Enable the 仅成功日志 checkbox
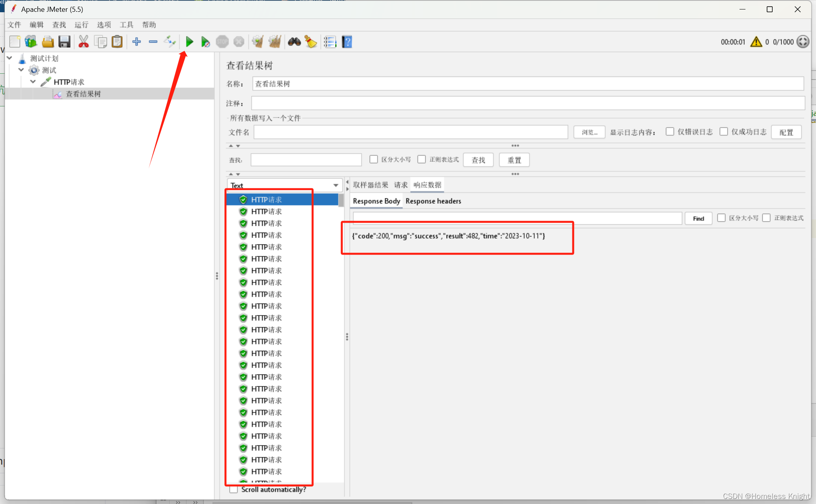 point(724,132)
